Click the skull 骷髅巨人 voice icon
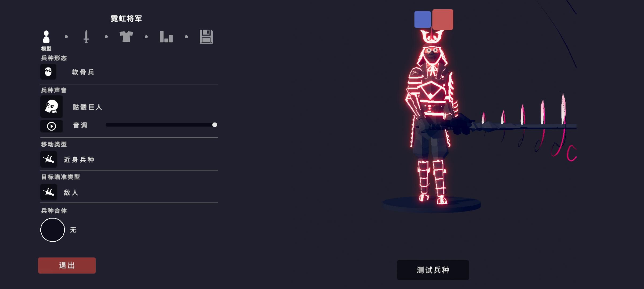644x289 pixels. [52, 107]
